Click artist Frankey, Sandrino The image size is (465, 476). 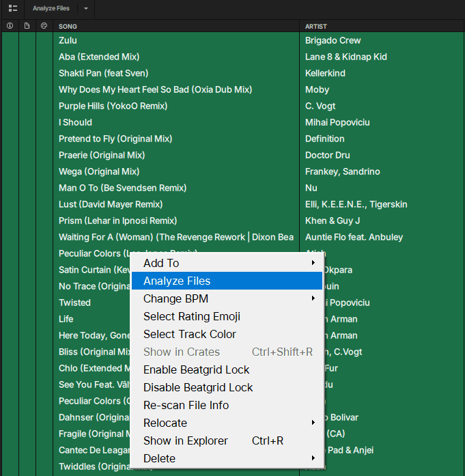click(342, 171)
